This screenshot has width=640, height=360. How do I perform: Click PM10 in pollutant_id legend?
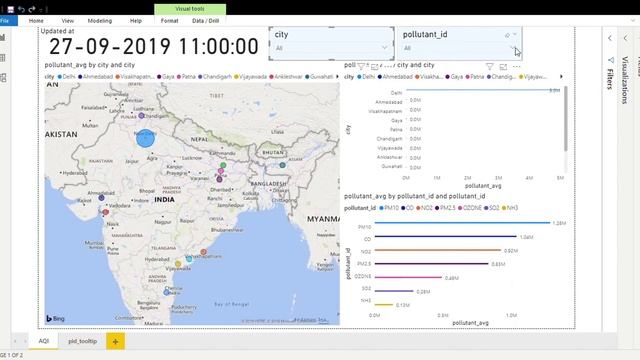pyautogui.click(x=389, y=208)
